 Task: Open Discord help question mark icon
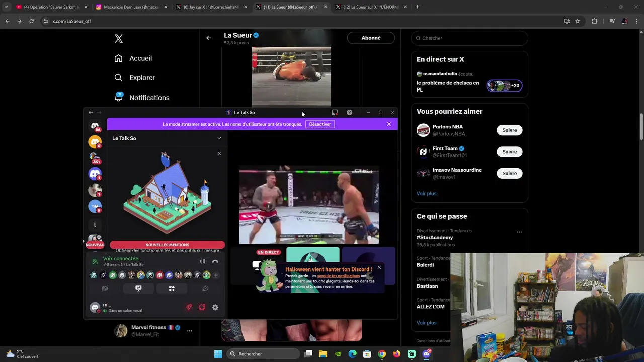[349, 112]
